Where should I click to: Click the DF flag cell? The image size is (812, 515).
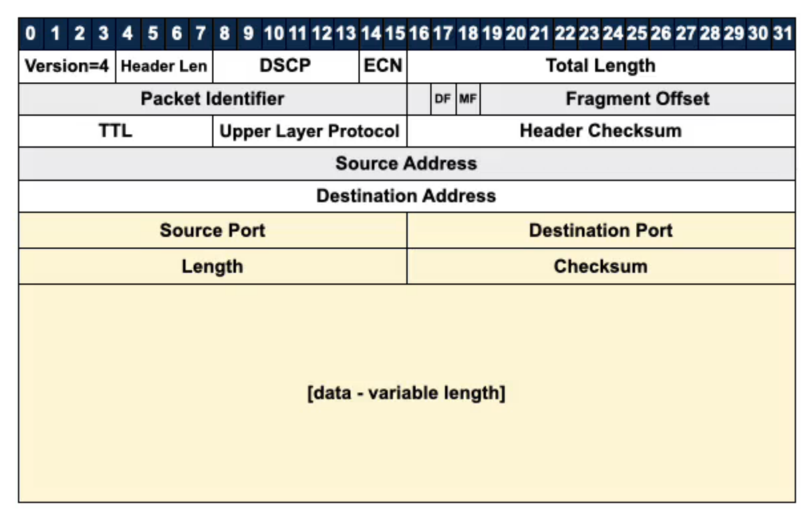pos(443,100)
